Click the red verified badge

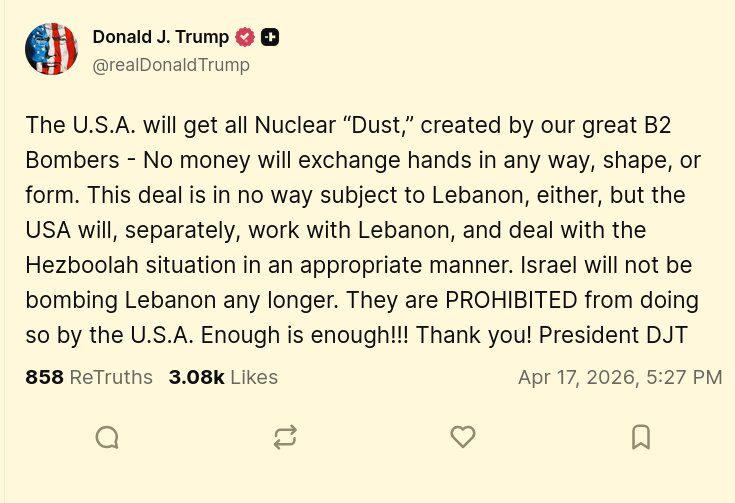pyautogui.click(x=245, y=38)
